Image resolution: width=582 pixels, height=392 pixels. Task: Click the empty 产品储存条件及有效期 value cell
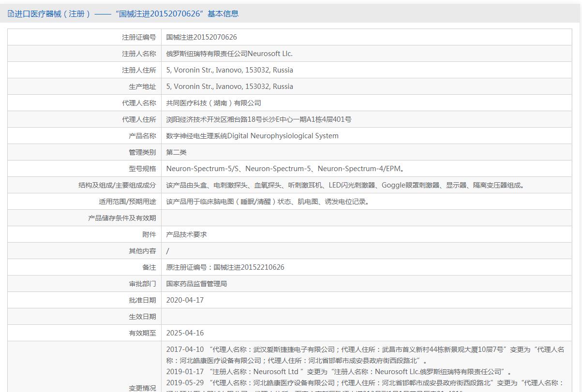pos(366,218)
